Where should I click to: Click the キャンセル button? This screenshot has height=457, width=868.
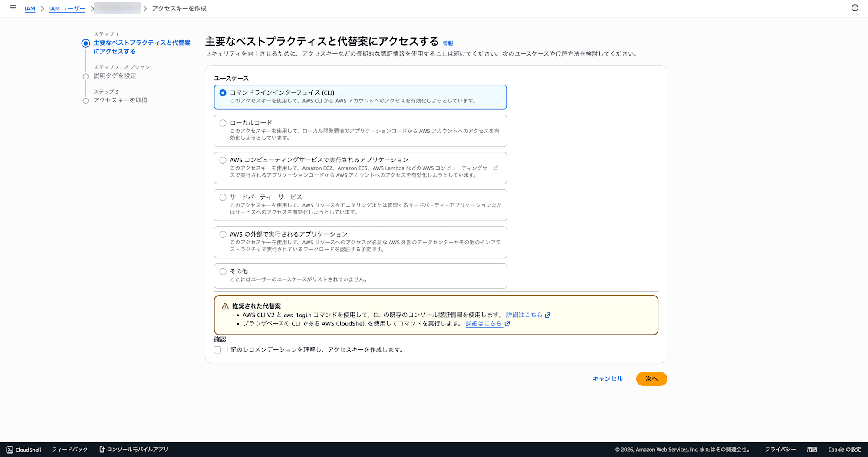[608, 379]
